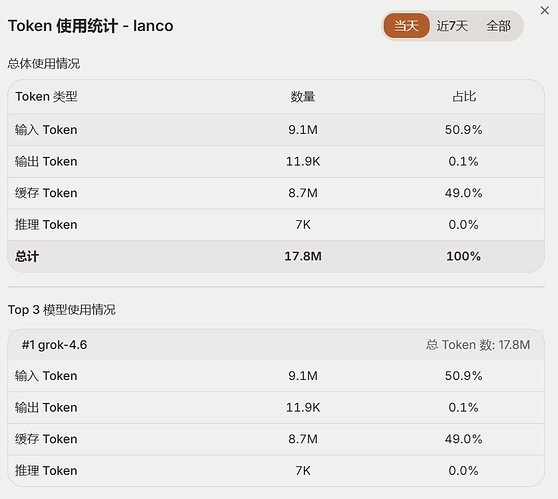Screen dimensions: 558x499
Task: Select the 推理 Token row in overall table
Action: tap(276, 225)
